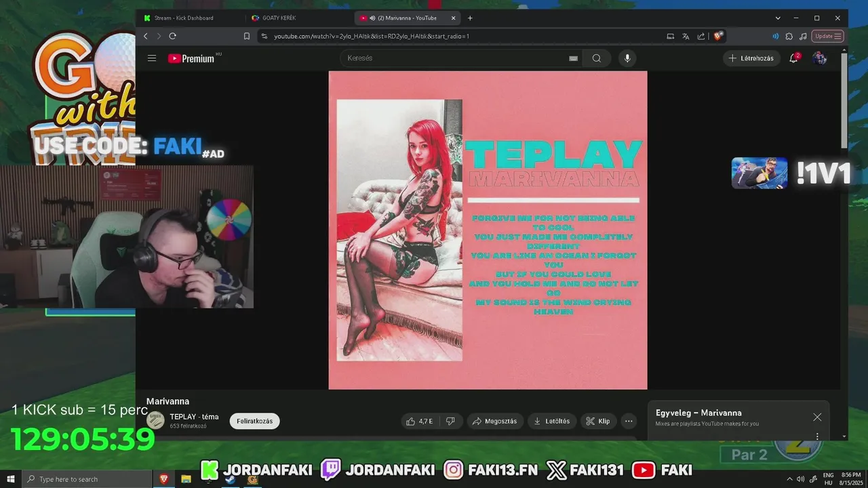Viewport: 868px width, 488px height.
Task: Click the Egyveleg – Marivanna mix title
Action: [698, 413]
